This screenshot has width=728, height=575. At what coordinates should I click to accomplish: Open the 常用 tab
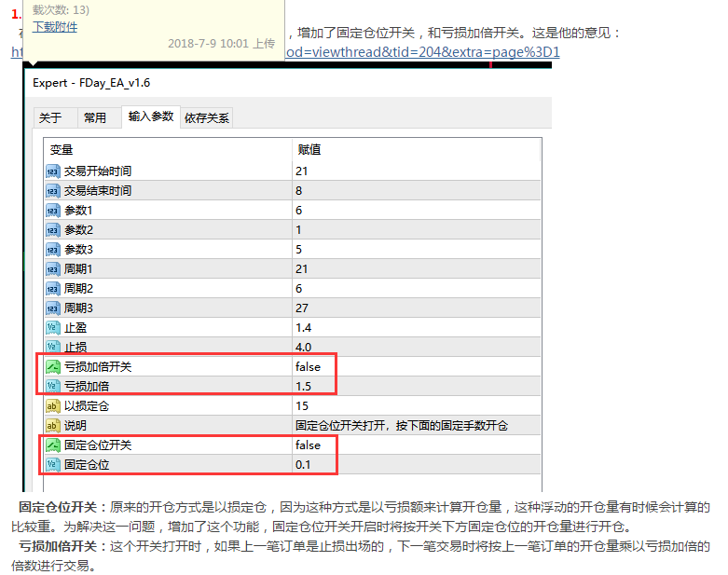tap(94, 118)
